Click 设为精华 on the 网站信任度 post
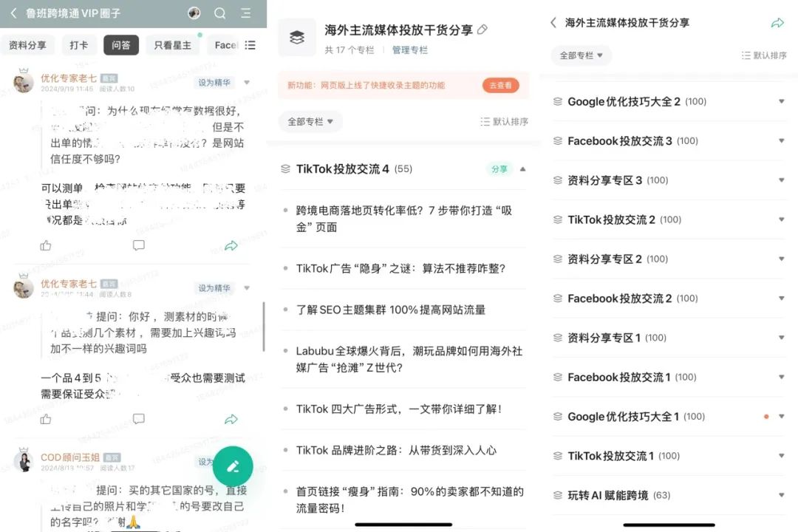The height and width of the screenshot is (532, 798). 214,83
